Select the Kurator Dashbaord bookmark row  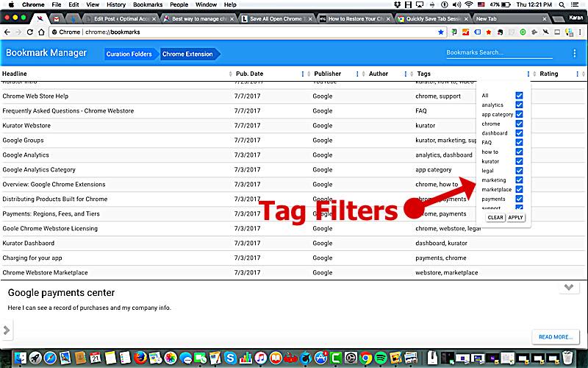point(294,243)
